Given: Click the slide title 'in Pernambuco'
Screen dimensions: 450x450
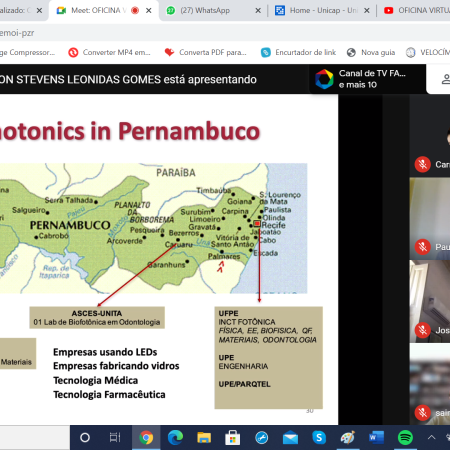Looking at the screenshot, I should coord(175,131).
